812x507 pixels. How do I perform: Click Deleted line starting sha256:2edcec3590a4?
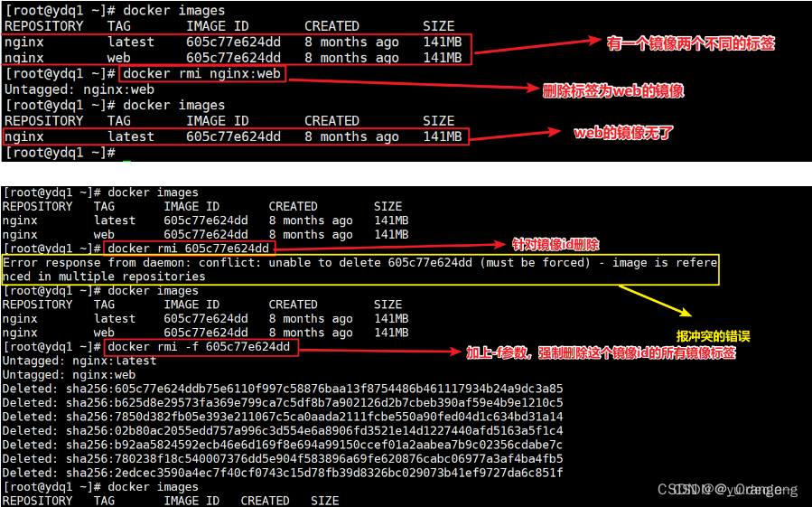283,473
